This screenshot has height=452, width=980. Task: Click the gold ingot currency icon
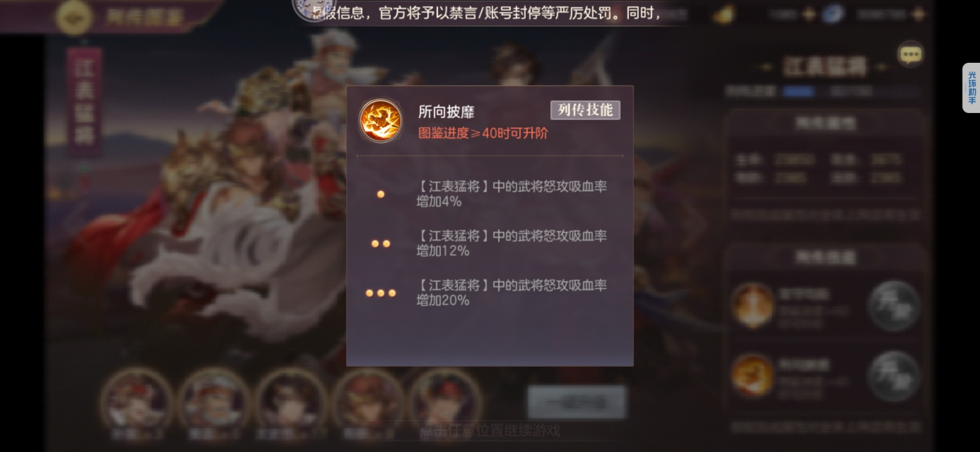(x=724, y=15)
